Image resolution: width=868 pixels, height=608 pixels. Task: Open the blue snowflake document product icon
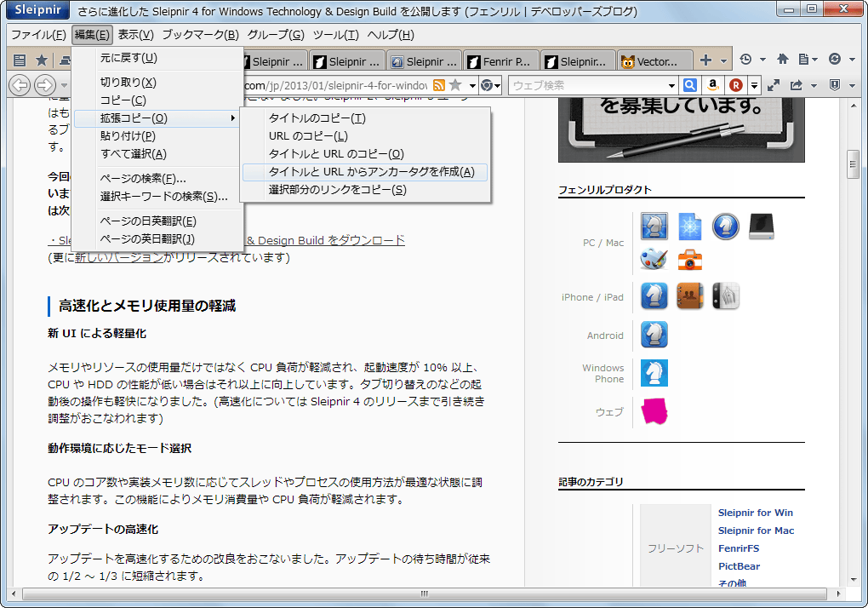690,226
